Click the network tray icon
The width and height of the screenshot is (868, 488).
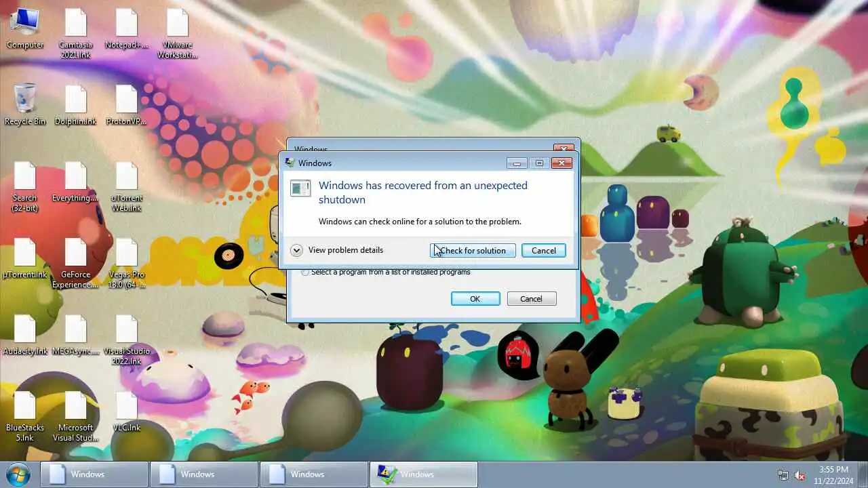tap(783, 475)
